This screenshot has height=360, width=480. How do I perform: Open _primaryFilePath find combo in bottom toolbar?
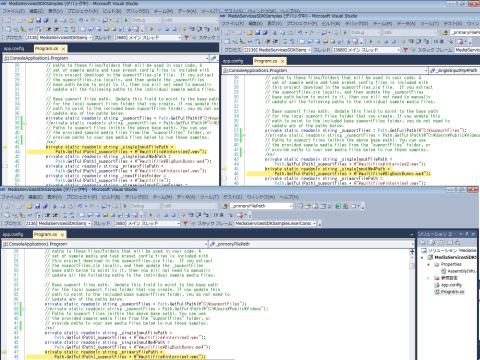click(262, 206)
